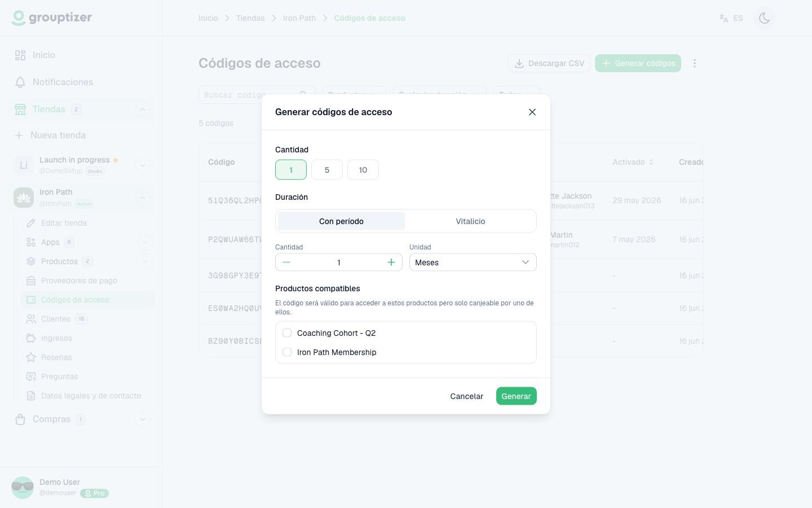This screenshot has height=508, width=812.
Task: Open the Unidad Meses dropdown
Action: 473,262
